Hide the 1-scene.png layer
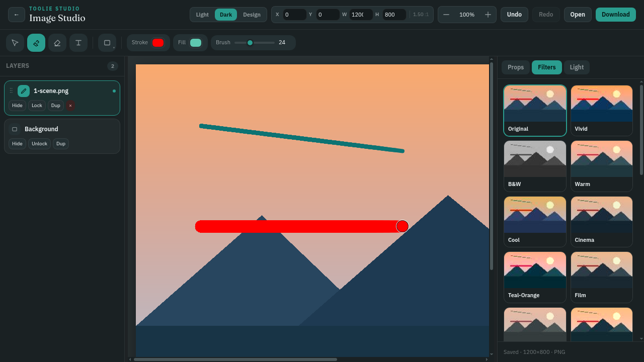Screen dimensions: 644x362 coord(17,106)
